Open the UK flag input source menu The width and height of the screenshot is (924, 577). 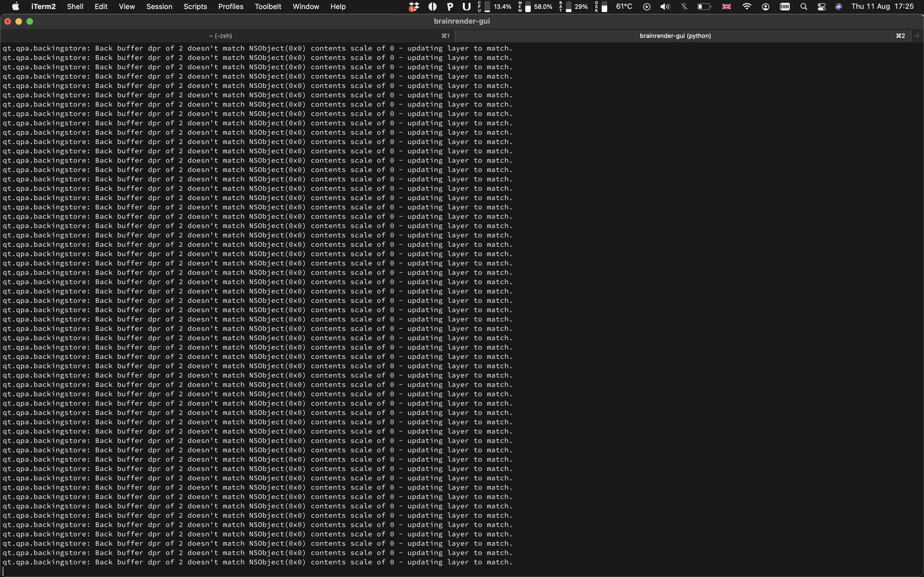tap(726, 7)
